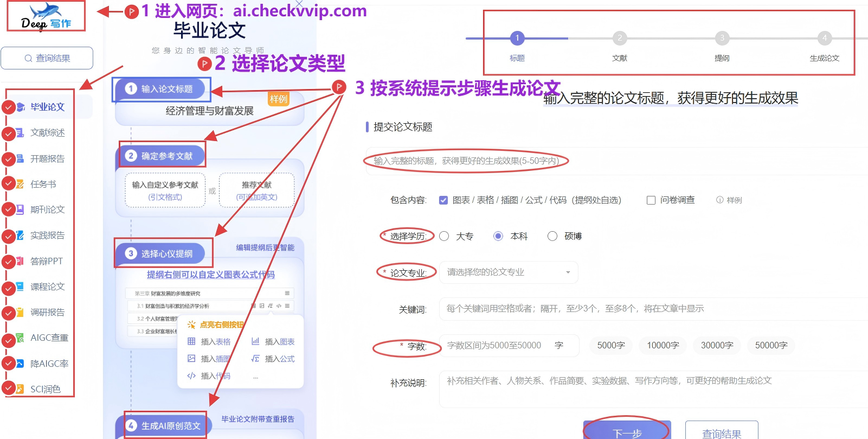Uncheck the 图表/表格/插图 content checkbox
Image resolution: width=868 pixels, height=439 pixels.
[x=443, y=200]
